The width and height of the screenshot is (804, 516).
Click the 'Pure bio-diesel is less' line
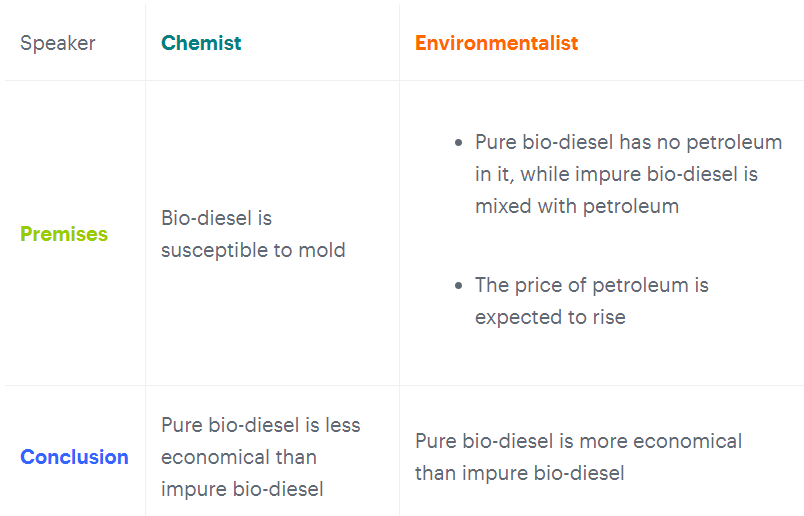tap(260, 425)
